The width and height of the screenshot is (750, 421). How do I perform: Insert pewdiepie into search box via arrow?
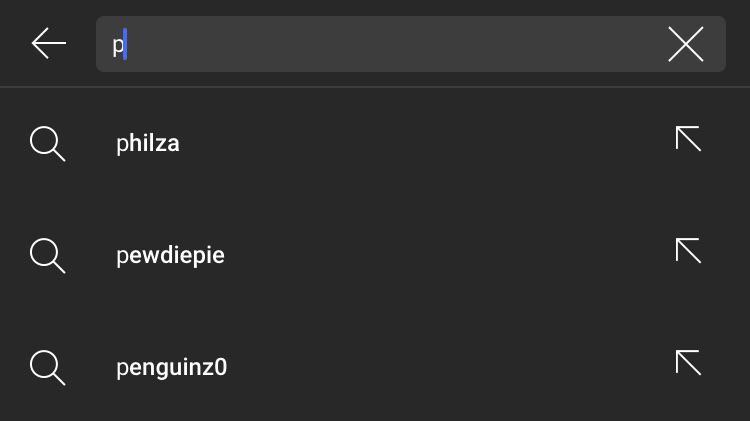pos(688,251)
